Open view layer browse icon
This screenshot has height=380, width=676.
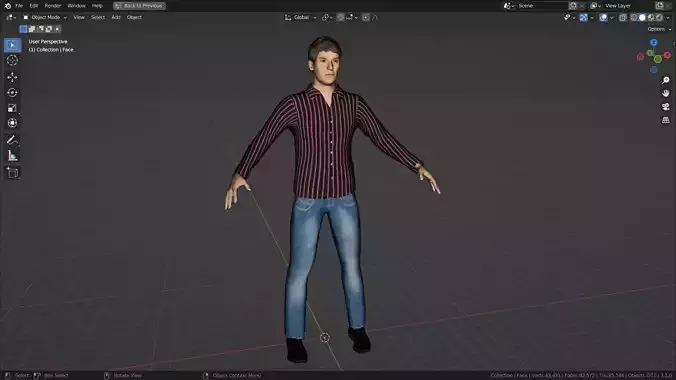pyautogui.click(x=595, y=6)
